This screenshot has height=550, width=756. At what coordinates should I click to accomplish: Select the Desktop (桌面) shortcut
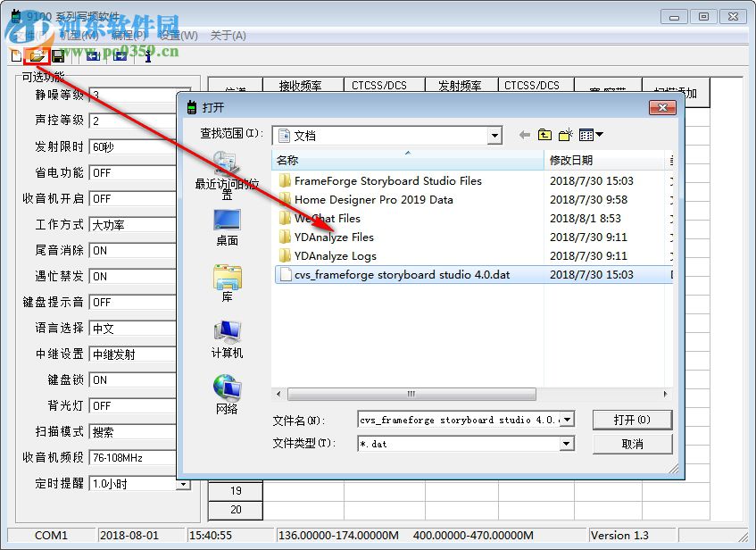227,228
